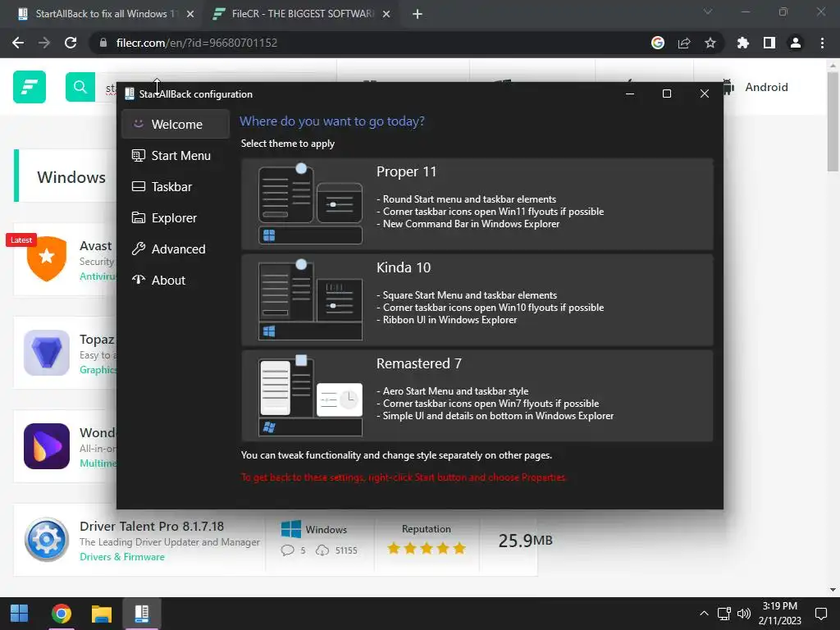Open a new Chrome tab
The height and width of the screenshot is (630, 840).
[418, 15]
